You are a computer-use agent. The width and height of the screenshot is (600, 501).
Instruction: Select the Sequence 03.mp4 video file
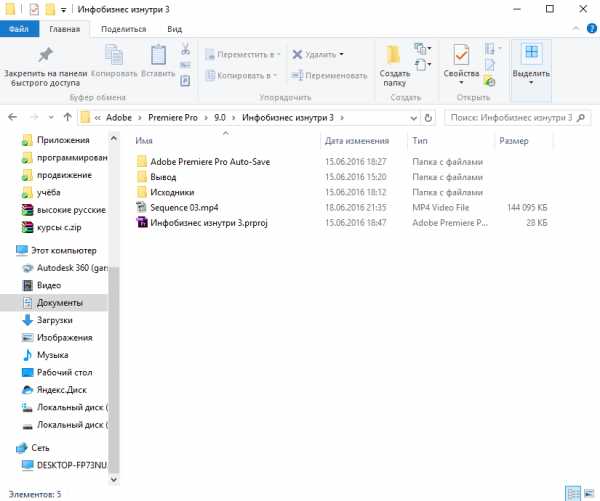188,207
